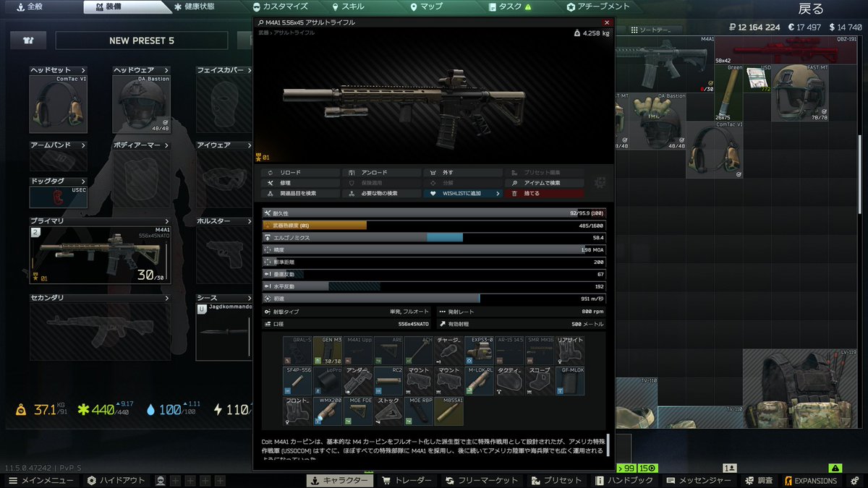This screenshot has width=868, height=488.
Task: Select the MOE FDE stock mod slot
Action: 358,411
